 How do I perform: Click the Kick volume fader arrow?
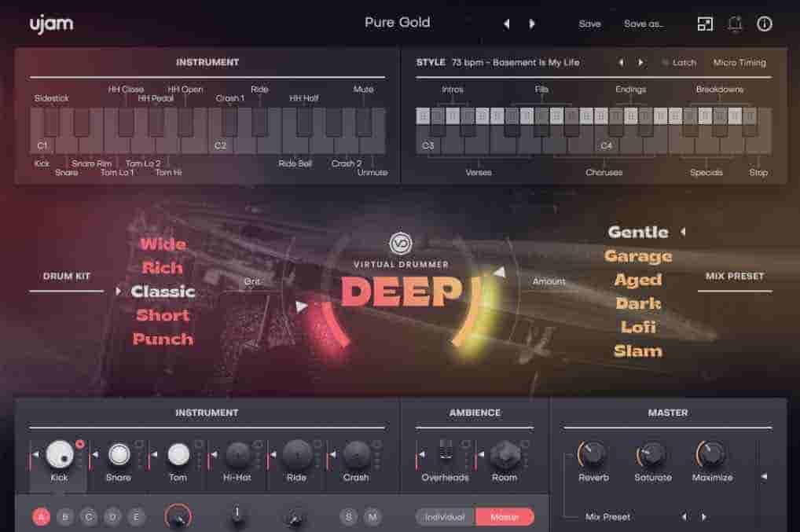pyautogui.click(x=35, y=454)
